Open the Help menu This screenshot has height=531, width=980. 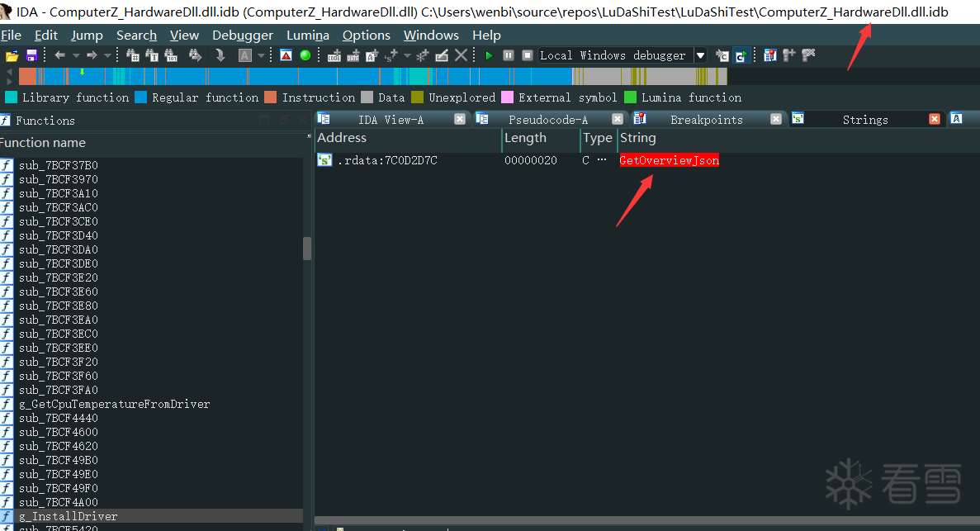(x=486, y=35)
